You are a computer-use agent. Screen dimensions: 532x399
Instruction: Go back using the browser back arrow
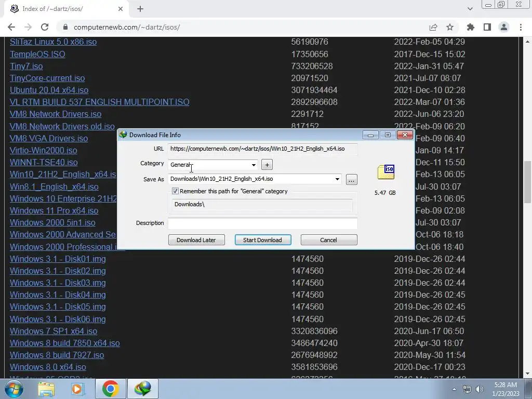coord(11,27)
